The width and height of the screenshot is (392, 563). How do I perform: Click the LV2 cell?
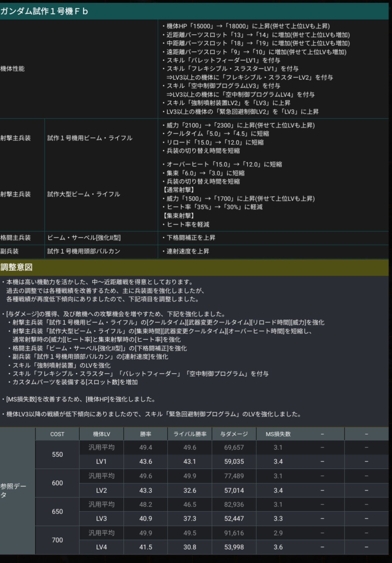pos(102,490)
